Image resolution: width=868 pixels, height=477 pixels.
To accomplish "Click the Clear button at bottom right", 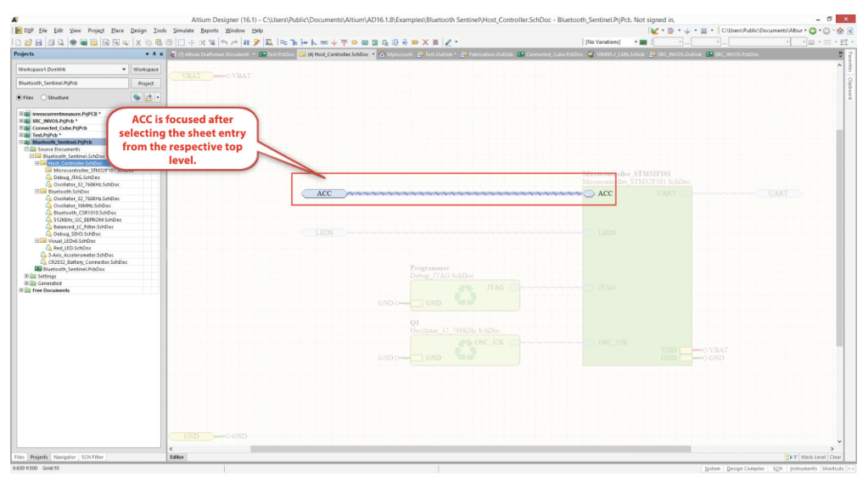I will pyautogui.click(x=836, y=457).
